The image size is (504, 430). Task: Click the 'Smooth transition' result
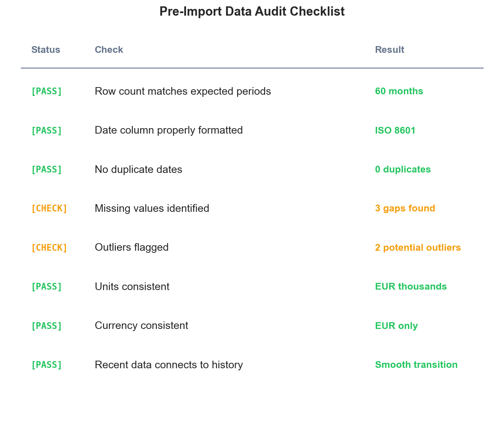click(x=416, y=365)
